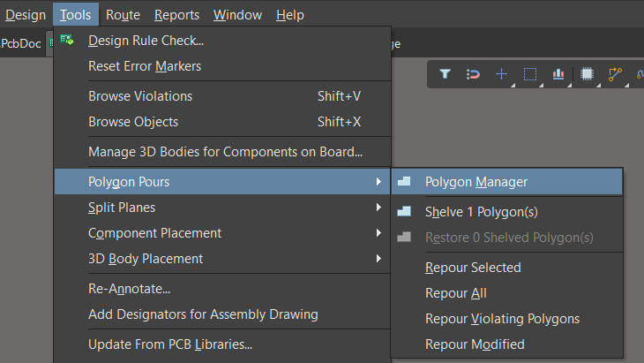The height and width of the screenshot is (363, 644).
Task: Click the Component Placement submenu arrow
Action: (378, 233)
